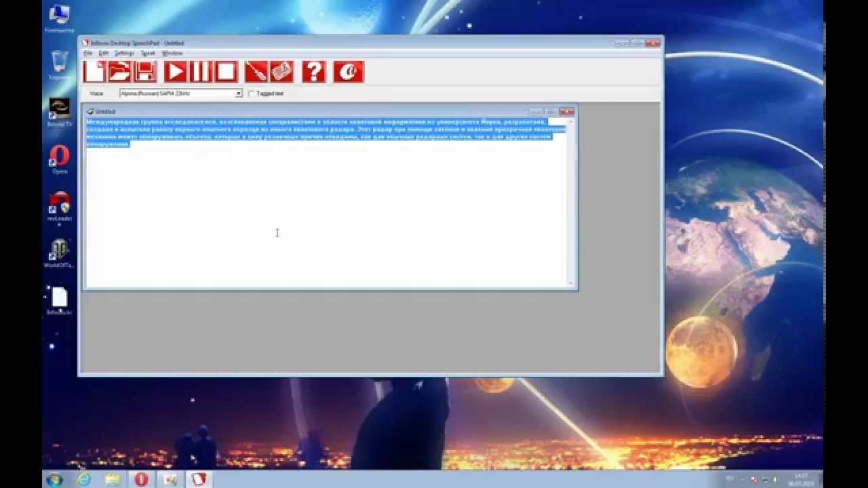Enable the Tagged text checkbox
Viewport: 868px width, 488px height.
[251, 94]
